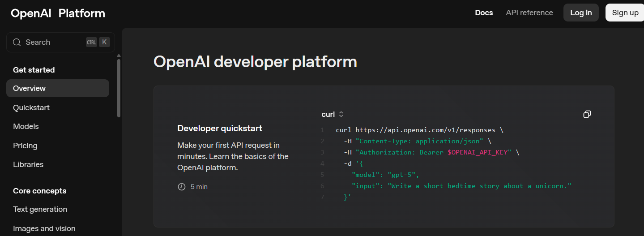
Task: Focus the Search input field
Action: pyautogui.click(x=60, y=42)
